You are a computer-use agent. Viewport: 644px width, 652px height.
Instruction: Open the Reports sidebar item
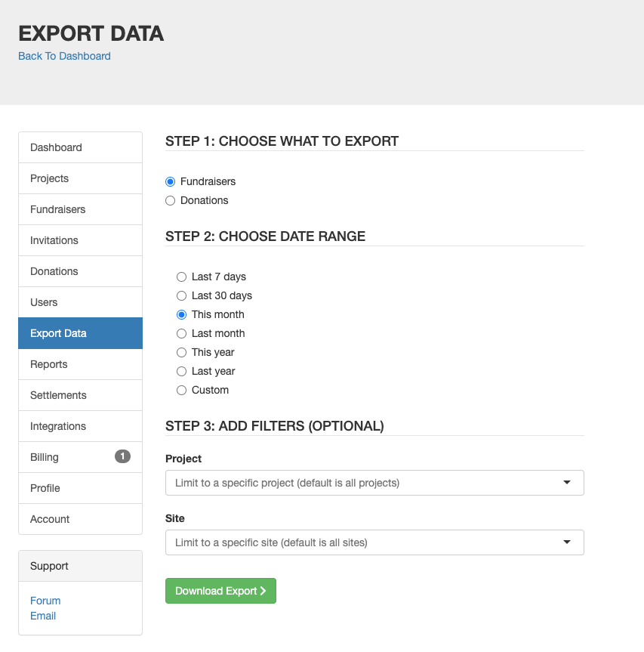[80, 364]
